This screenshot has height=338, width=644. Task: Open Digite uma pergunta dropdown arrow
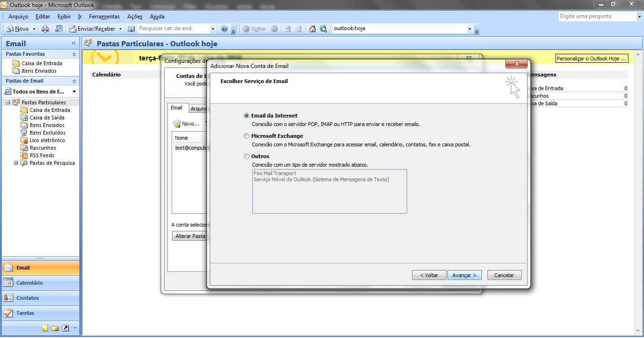coord(639,16)
